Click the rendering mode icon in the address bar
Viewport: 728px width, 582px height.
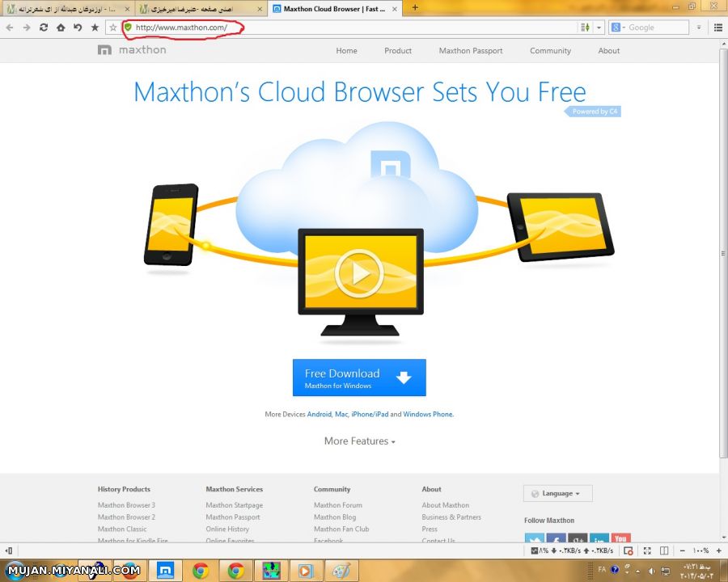point(585,27)
